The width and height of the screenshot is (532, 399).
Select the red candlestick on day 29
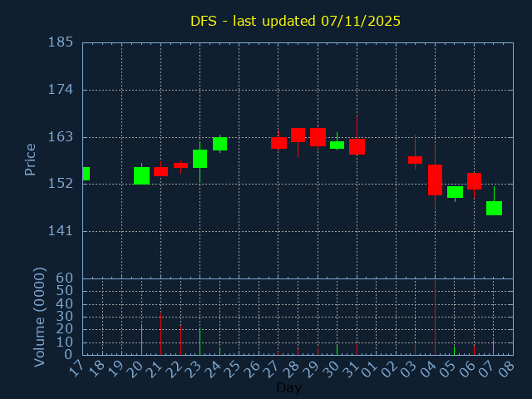(318, 137)
